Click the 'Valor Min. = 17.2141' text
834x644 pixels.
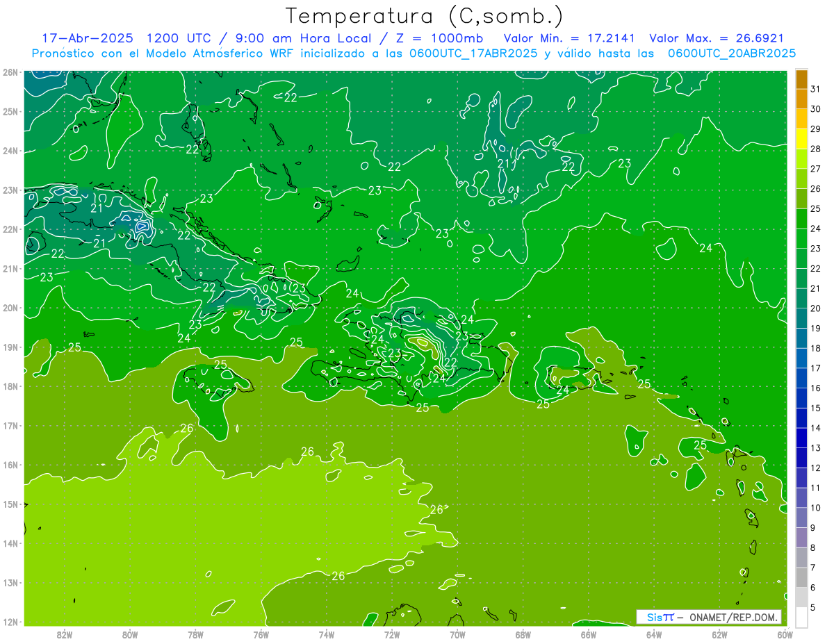click(569, 38)
